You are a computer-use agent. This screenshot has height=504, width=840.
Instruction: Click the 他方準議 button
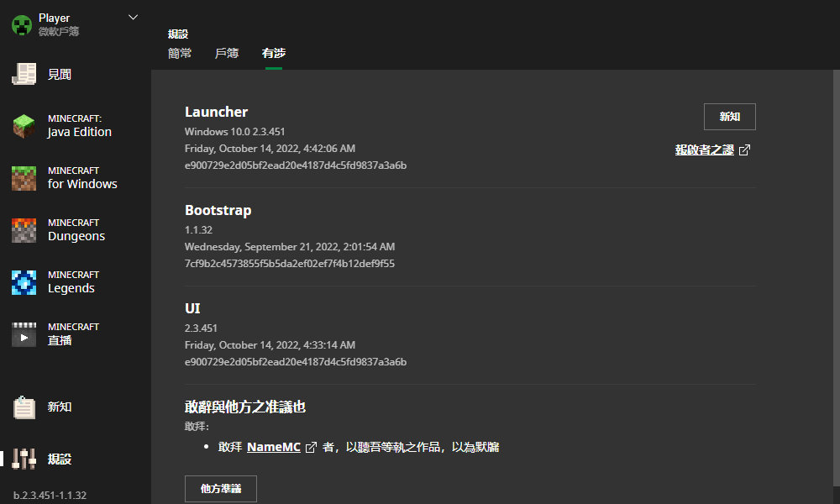[221, 489]
